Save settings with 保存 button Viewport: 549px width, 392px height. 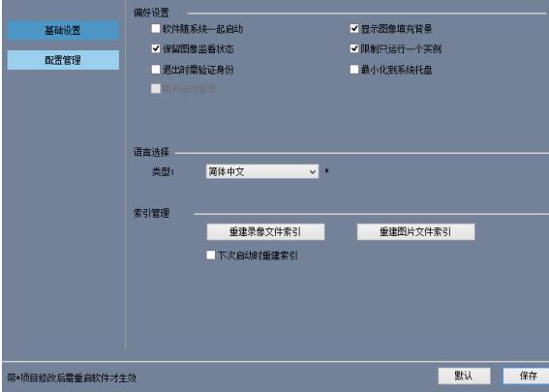[x=527, y=376]
